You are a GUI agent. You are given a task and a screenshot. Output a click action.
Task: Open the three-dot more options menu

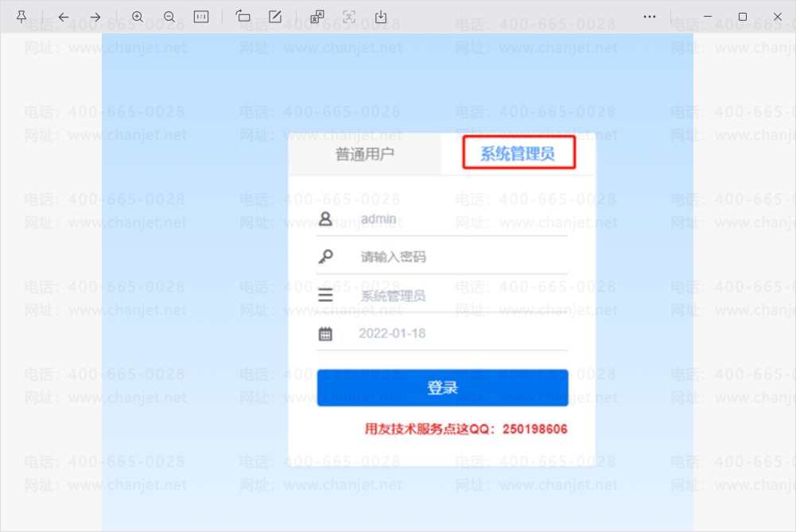tap(650, 17)
